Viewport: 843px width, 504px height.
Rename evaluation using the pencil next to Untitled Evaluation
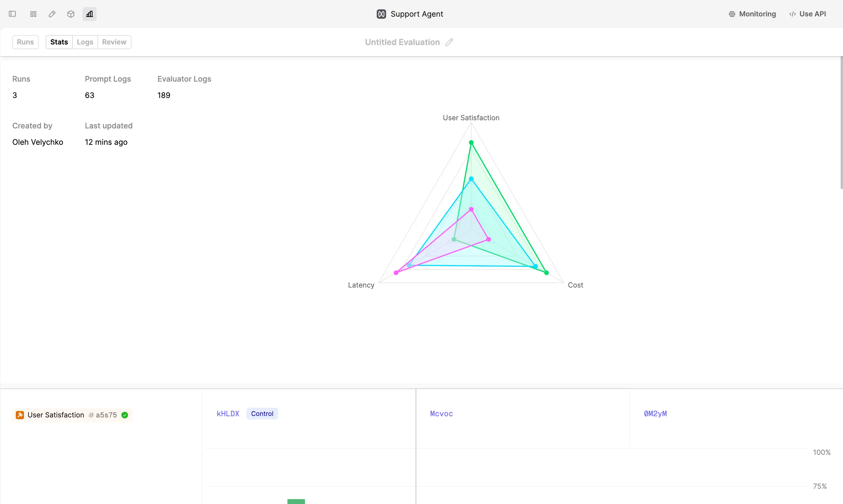pyautogui.click(x=449, y=42)
